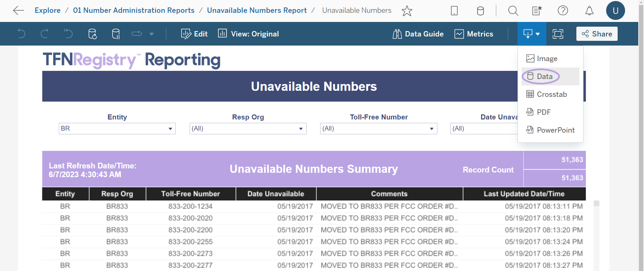This screenshot has width=644, height=271.
Task: Toggle full screen mode icon
Action: click(x=558, y=34)
